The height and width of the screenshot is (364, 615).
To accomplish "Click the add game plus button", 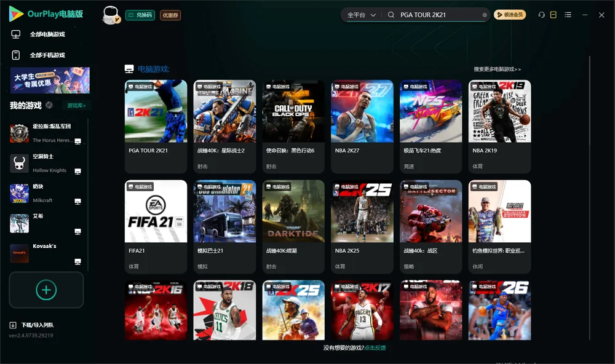I will [46, 290].
